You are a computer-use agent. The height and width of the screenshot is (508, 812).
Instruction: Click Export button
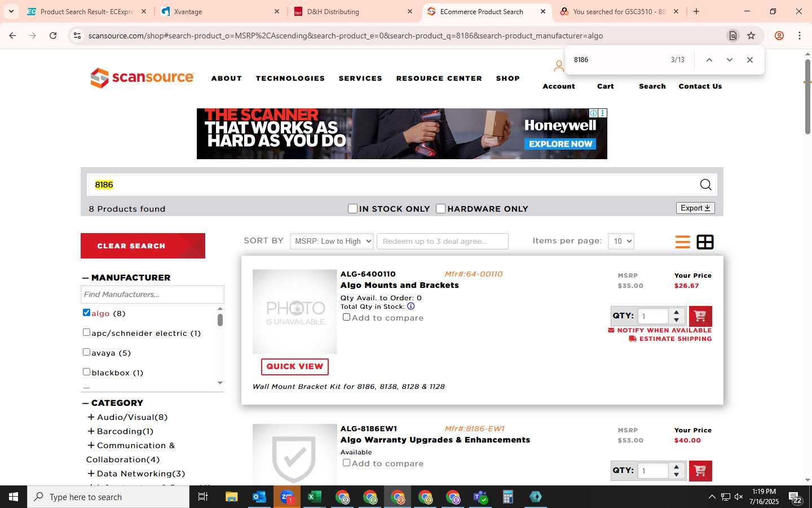[x=695, y=208]
